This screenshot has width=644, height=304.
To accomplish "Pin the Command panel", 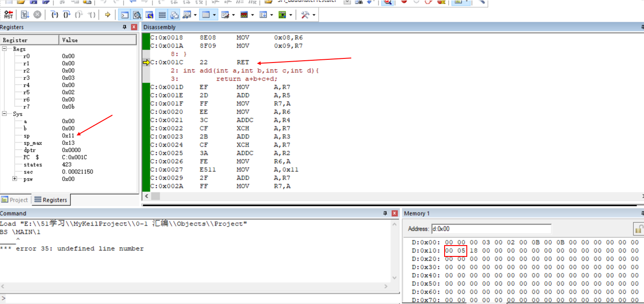I will pyautogui.click(x=385, y=213).
